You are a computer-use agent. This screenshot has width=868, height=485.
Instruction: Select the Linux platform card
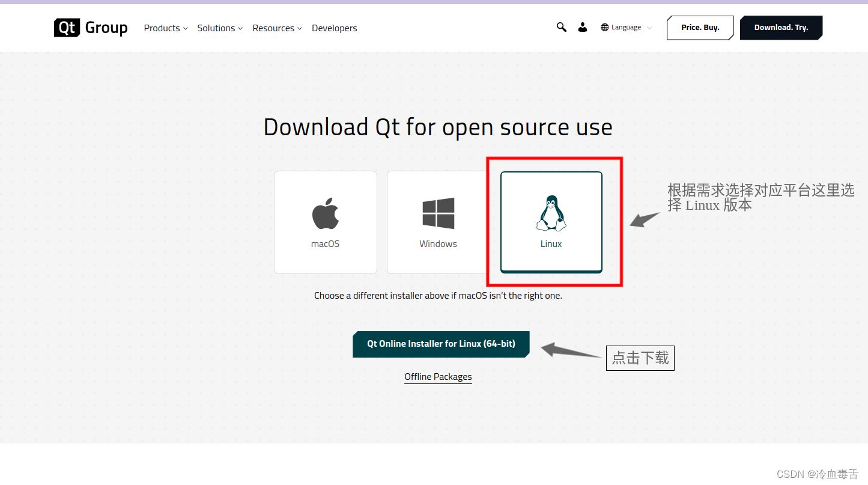pyautogui.click(x=551, y=222)
